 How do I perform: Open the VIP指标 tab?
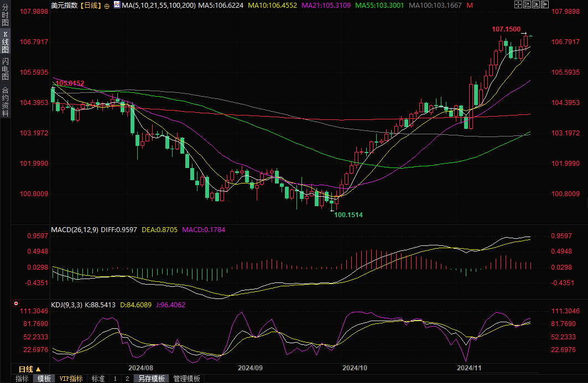pos(71,379)
